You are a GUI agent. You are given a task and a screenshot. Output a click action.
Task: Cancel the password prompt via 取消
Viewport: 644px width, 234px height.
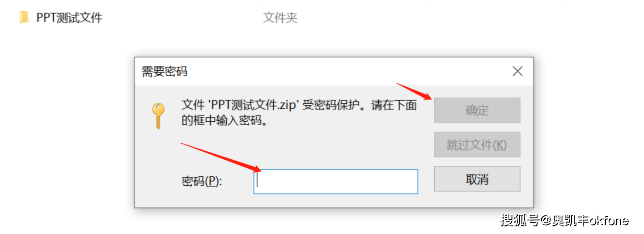point(477,179)
